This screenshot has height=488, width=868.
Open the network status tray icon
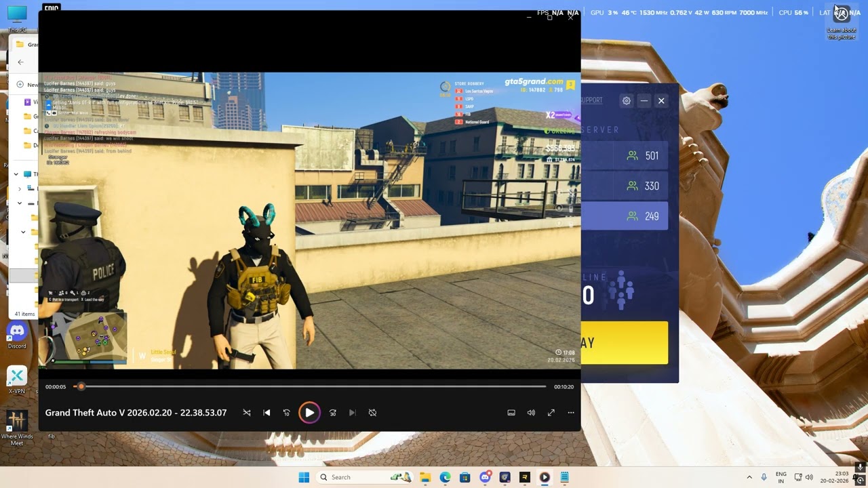(798, 477)
